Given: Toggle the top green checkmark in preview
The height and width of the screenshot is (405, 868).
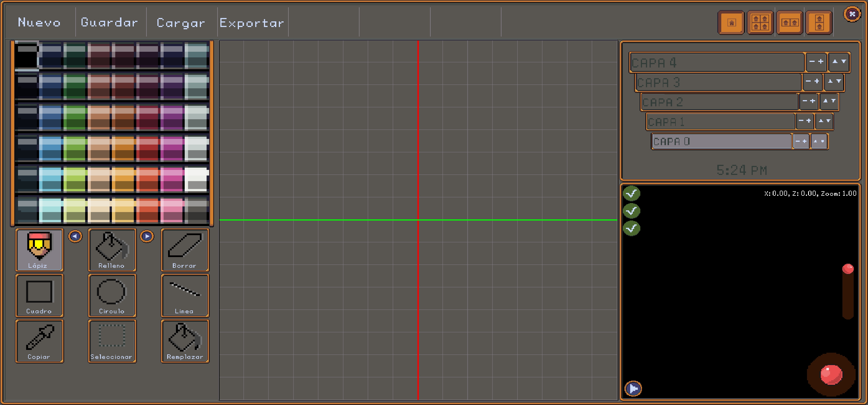Looking at the screenshot, I should [631, 193].
